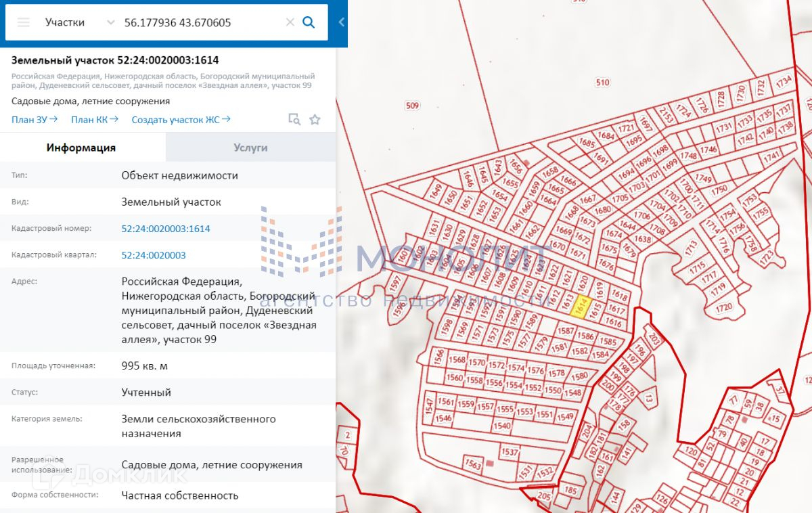The image size is (812, 513).
Task: Open the План ЗУ link
Action: point(34,120)
